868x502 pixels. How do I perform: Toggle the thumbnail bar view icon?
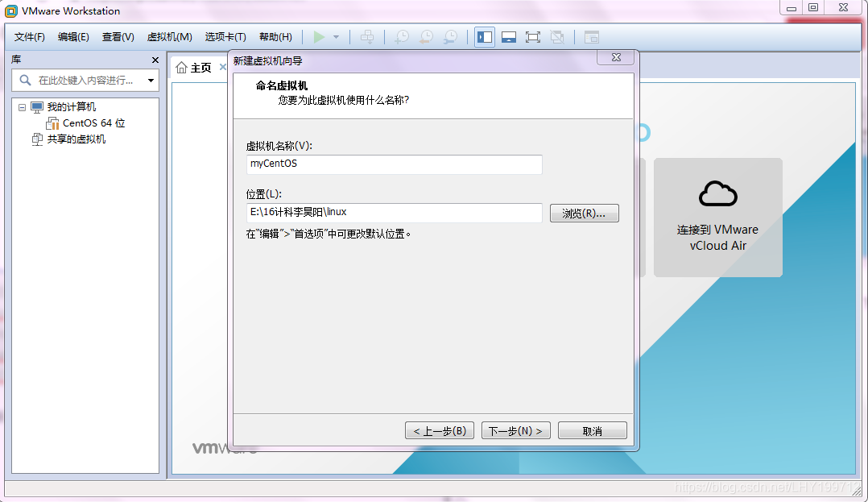[509, 37]
